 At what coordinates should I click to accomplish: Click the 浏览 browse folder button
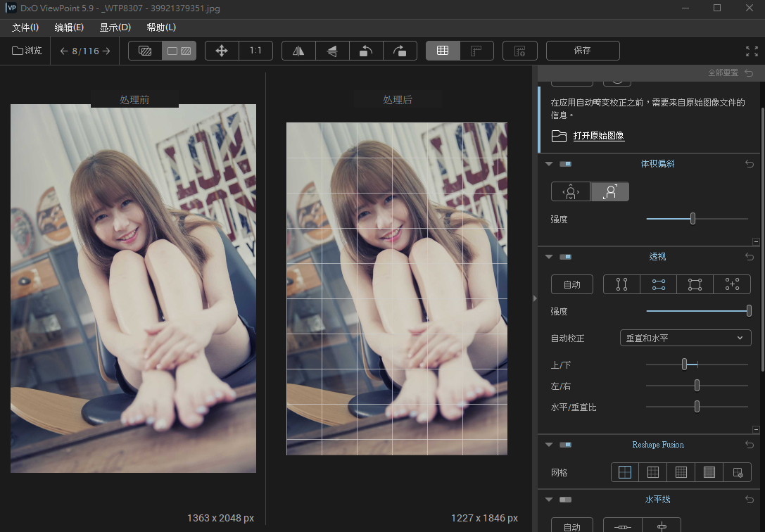[x=27, y=51]
